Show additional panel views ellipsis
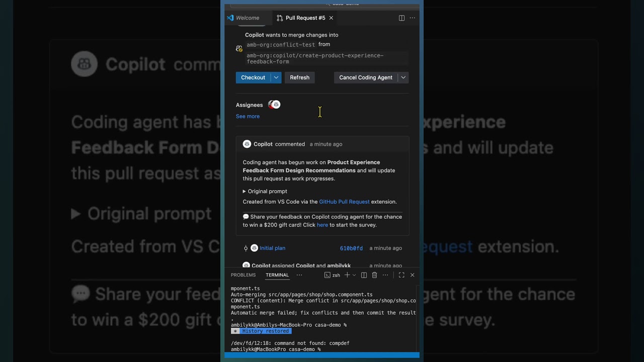The image size is (644, 362). (299, 275)
